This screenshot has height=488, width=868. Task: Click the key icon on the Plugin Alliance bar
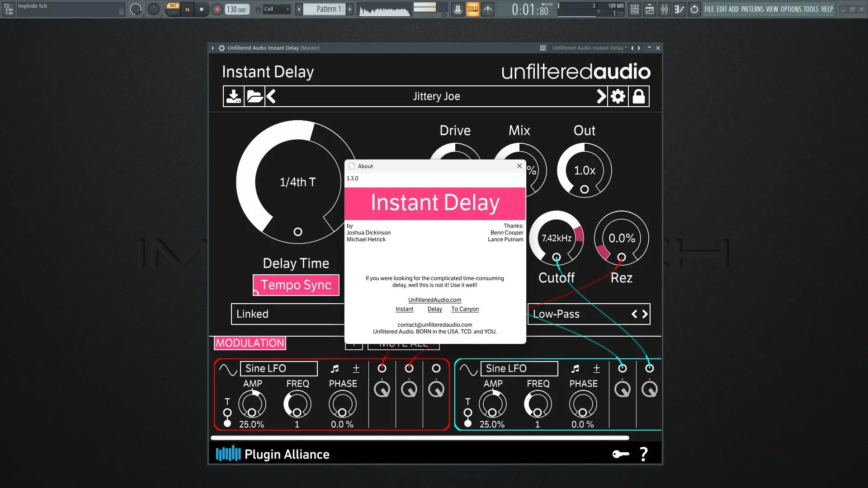[x=621, y=454]
